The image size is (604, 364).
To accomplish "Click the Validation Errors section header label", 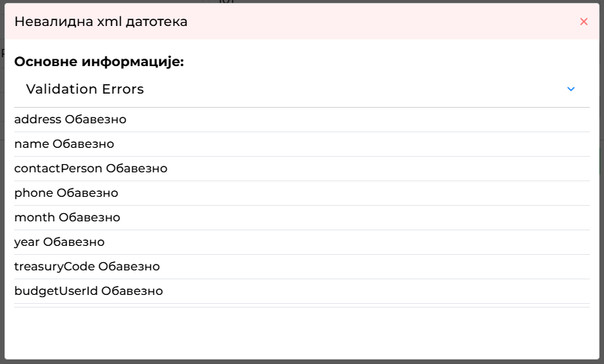I will tap(85, 89).
